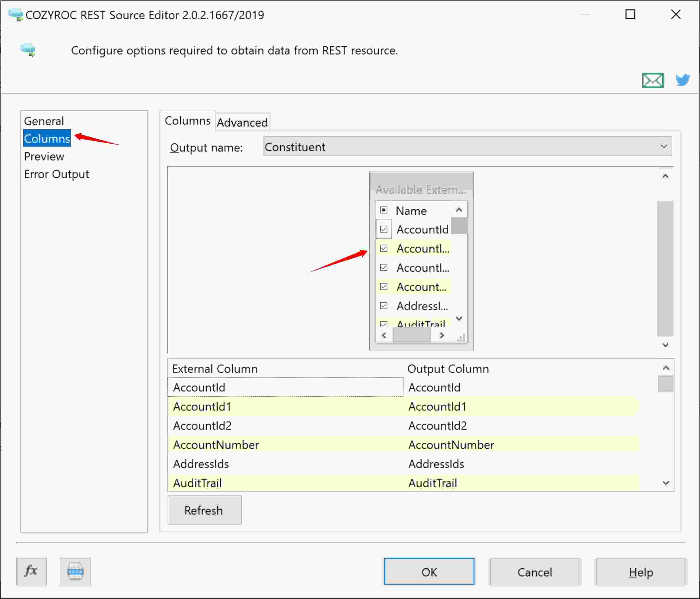Select AccountId1 in External Column
This screenshot has width=700, height=599.
tap(286, 406)
